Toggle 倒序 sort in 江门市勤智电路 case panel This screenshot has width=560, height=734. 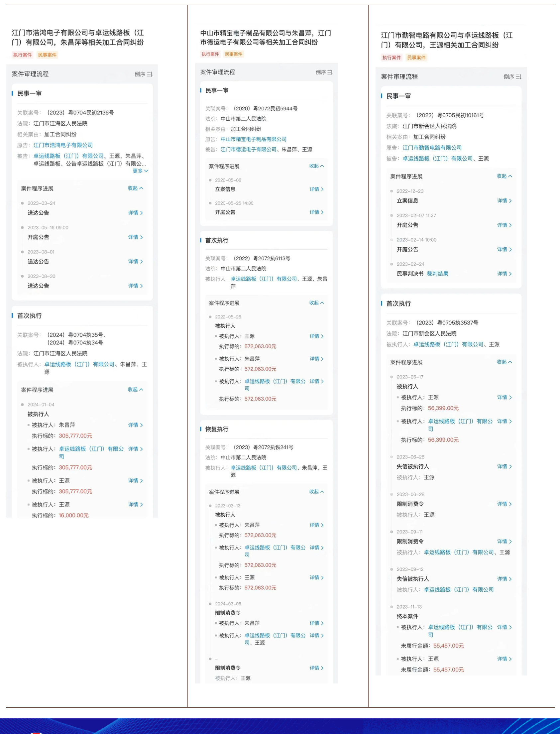tap(512, 77)
